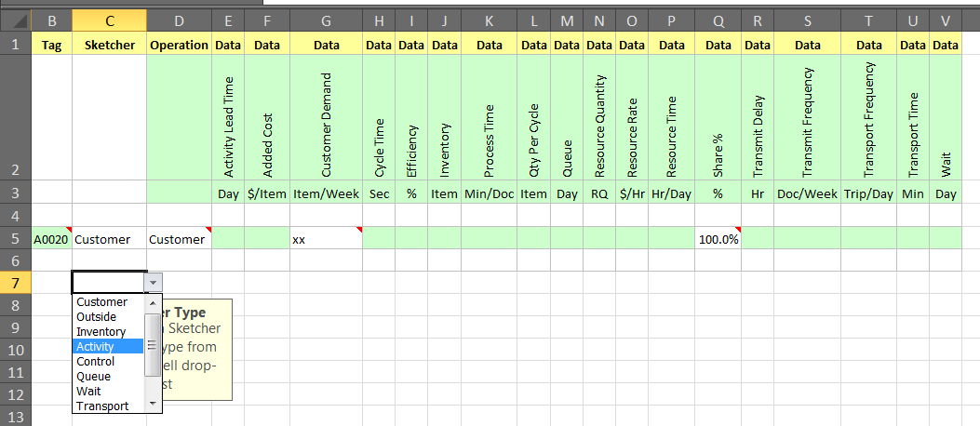The height and width of the screenshot is (426, 980).
Task: Click the xx cell under Customer Demand
Action: coord(327,238)
